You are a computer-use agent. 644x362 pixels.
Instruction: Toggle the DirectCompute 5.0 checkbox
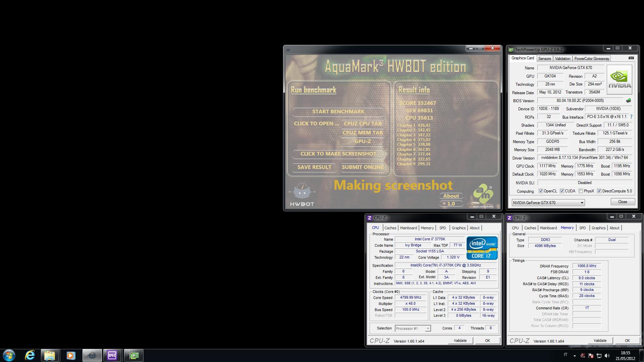(x=599, y=191)
